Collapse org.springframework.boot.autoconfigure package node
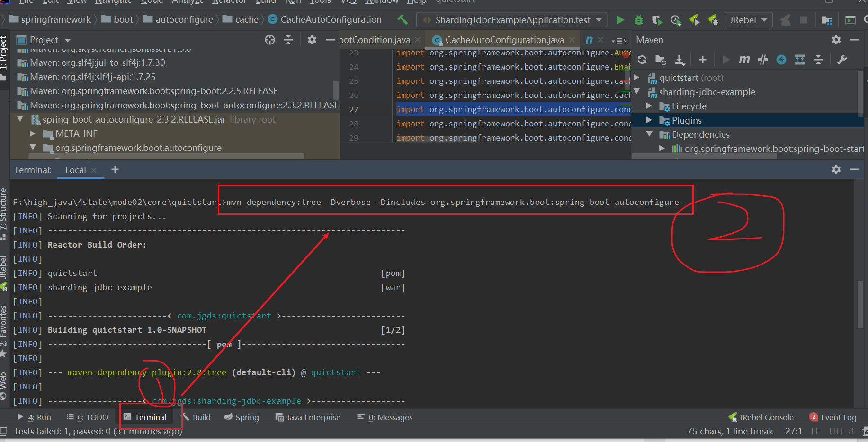The image size is (868, 442). coord(33,148)
